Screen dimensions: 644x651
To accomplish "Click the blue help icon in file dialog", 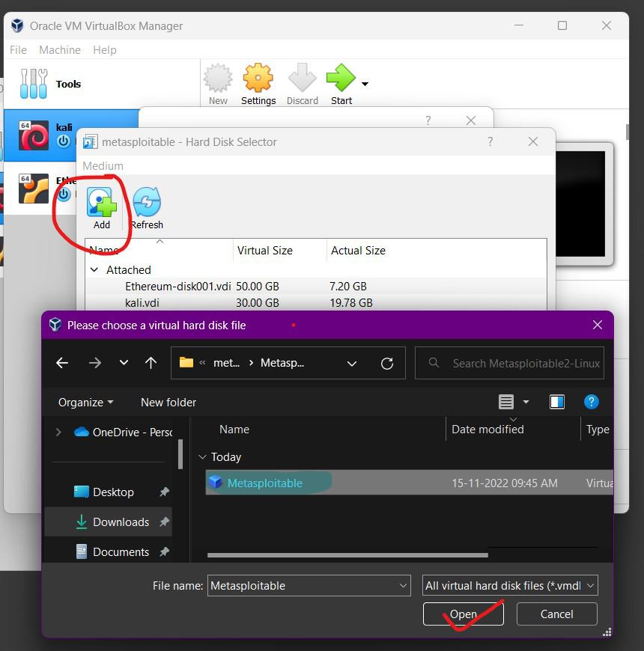I will click(x=591, y=402).
